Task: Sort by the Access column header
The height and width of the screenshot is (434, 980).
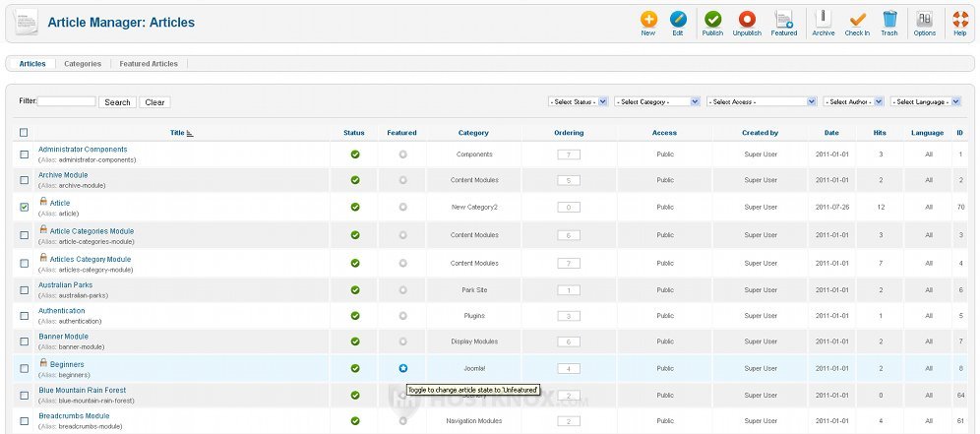Action: [664, 133]
